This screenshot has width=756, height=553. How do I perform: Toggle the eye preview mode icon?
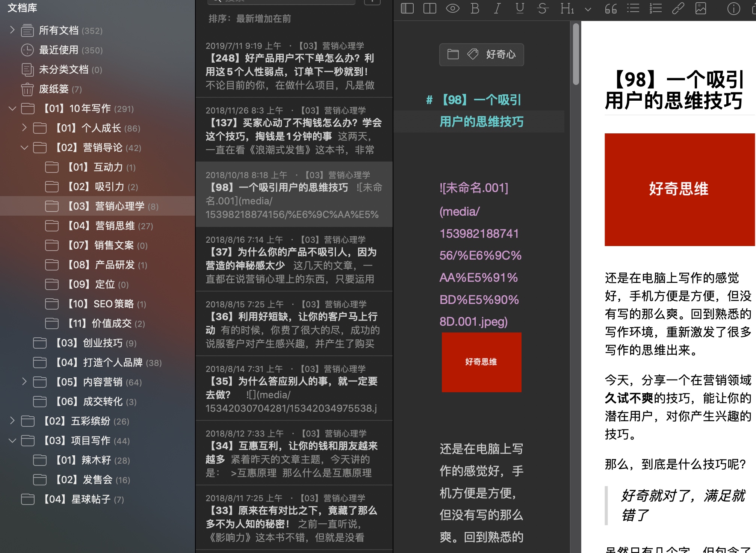pyautogui.click(x=452, y=8)
